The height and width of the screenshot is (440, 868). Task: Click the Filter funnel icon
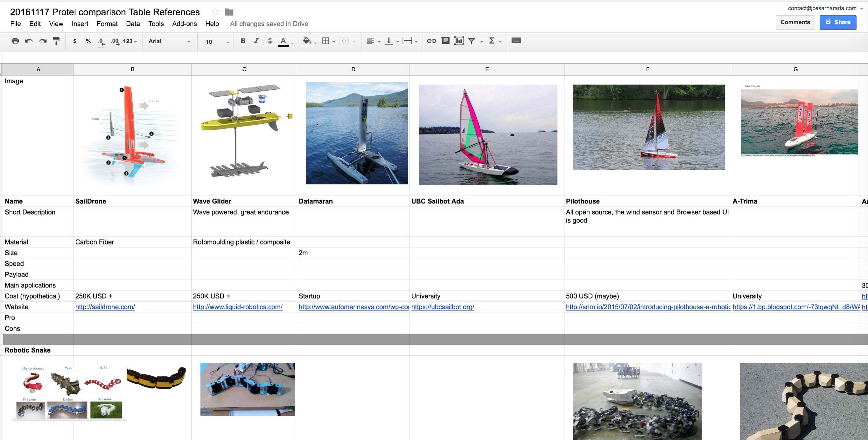[x=472, y=41]
